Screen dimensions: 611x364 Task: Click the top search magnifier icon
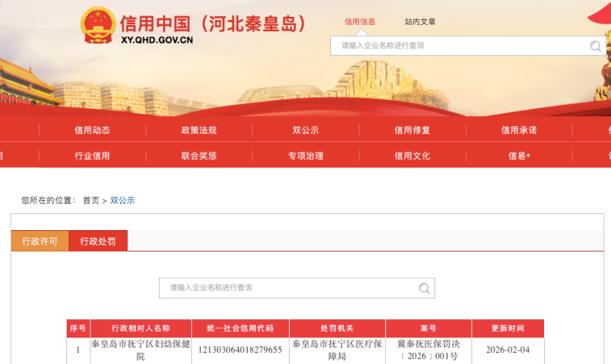[x=595, y=46]
